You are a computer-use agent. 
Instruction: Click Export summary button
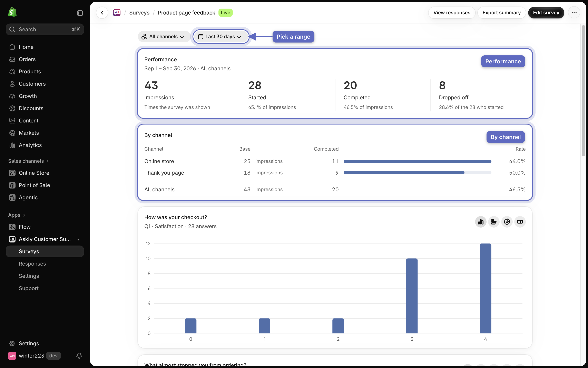pyautogui.click(x=501, y=13)
